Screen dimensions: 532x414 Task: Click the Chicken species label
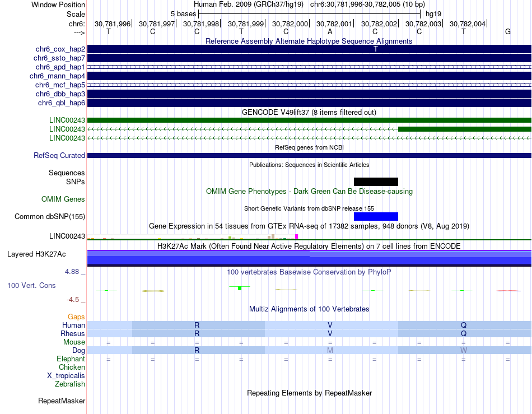coord(72,367)
